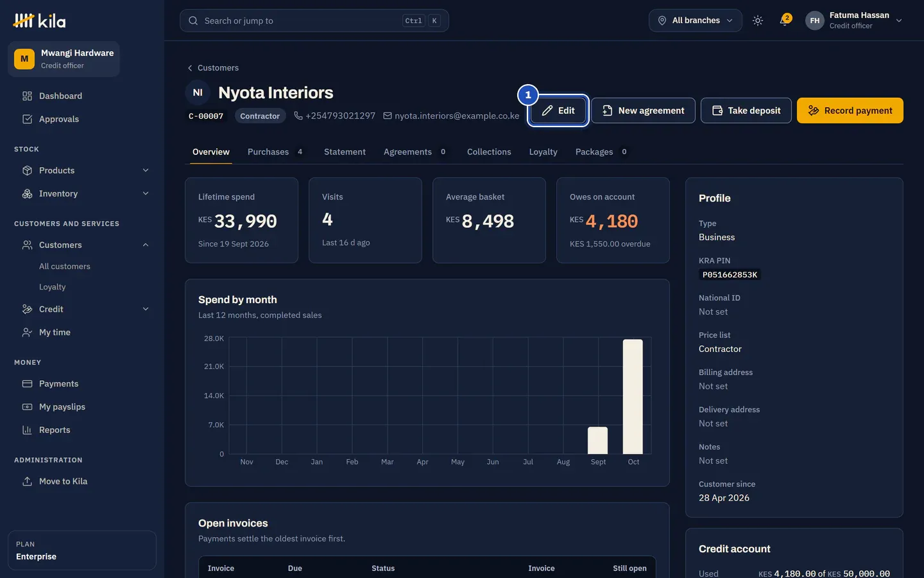
Task: Click the Mwangi Hardware workspace switcher
Action: coord(64,59)
